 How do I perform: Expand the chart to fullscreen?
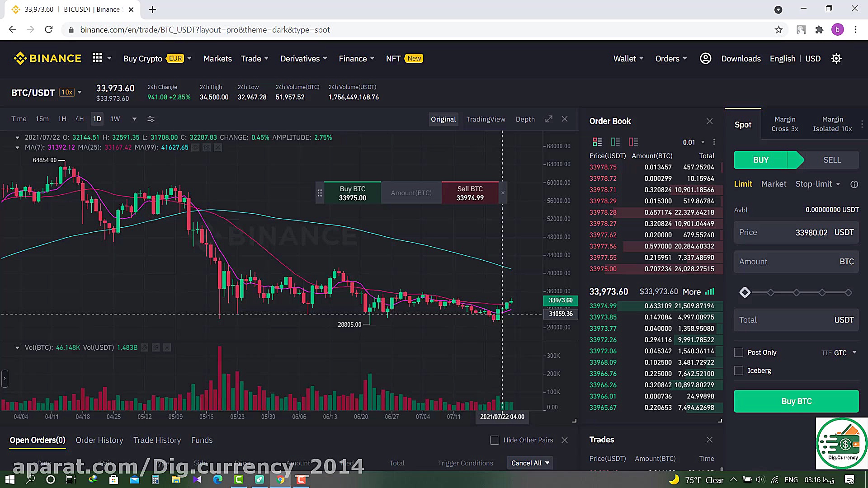coord(549,119)
